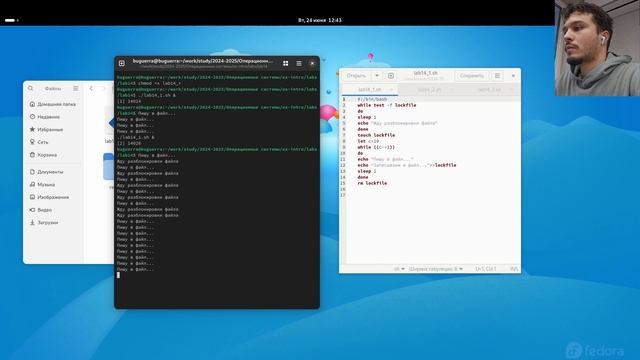Open Изображения in Files sidebar

point(53,197)
